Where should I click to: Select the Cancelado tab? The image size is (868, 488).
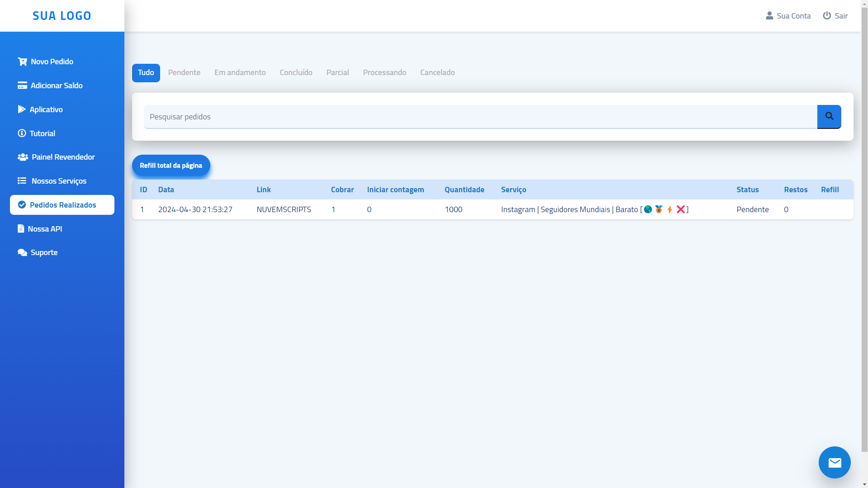(x=437, y=72)
